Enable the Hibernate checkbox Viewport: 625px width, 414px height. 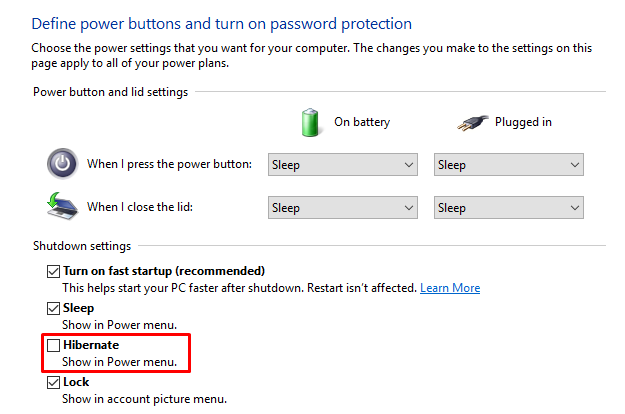tap(54, 345)
